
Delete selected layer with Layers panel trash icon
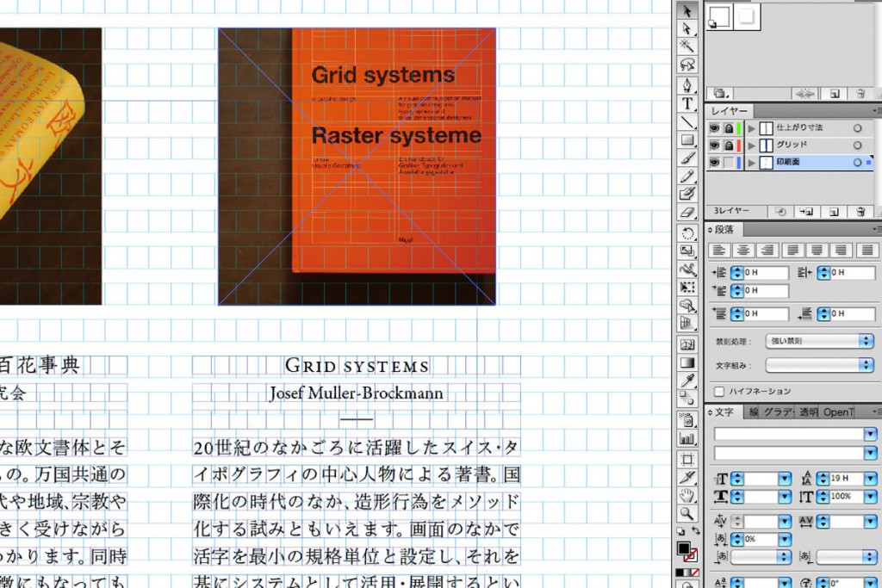[x=860, y=212]
